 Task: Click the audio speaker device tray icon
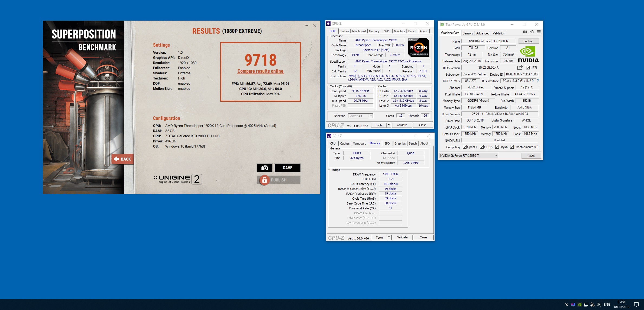coord(592,305)
